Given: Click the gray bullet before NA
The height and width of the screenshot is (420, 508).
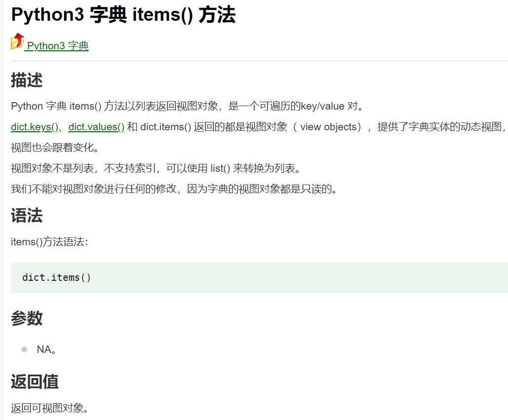Looking at the screenshot, I should (x=24, y=349).
